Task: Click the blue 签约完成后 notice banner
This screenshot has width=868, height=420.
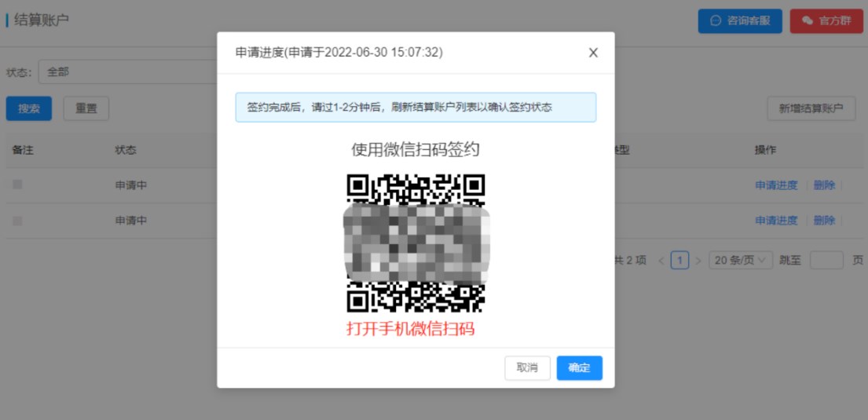Action: (x=416, y=108)
